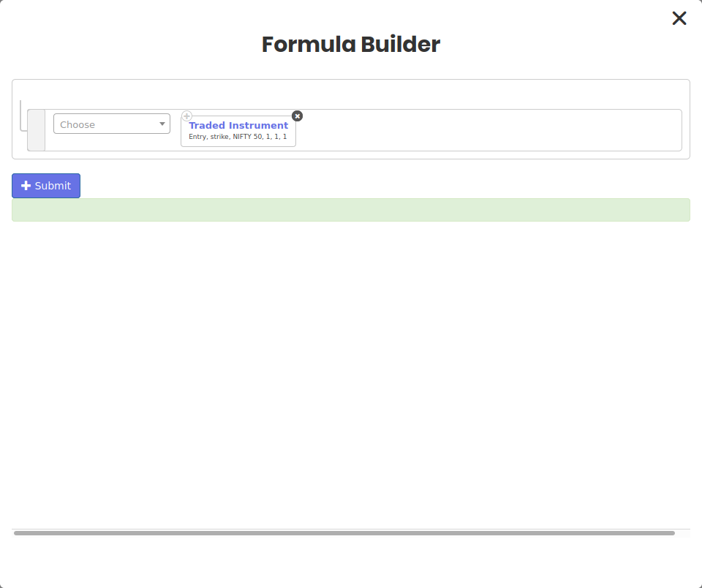Click the horizontal scrollbar thumb
Image resolution: width=702 pixels, height=588 pixels.
click(344, 533)
